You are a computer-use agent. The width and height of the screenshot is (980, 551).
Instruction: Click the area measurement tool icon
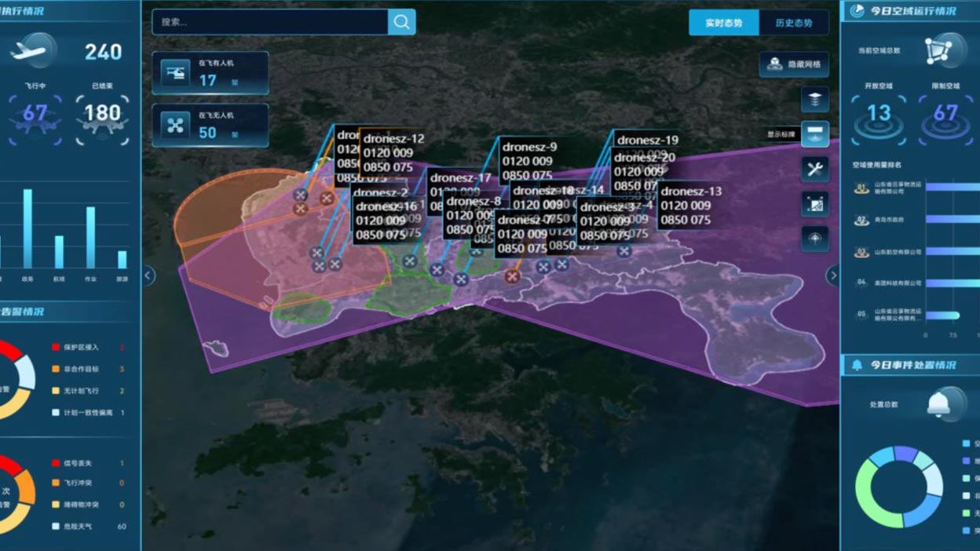(814, 204)
